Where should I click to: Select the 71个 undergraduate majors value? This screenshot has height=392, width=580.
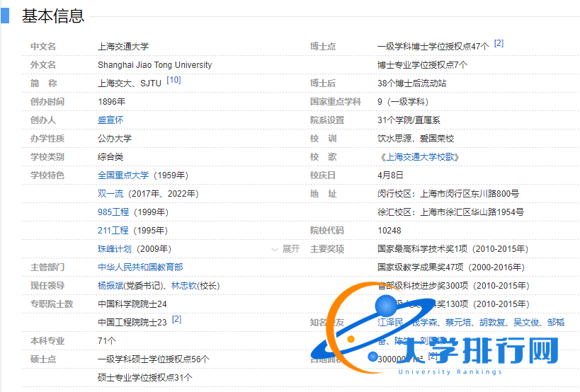106,340
